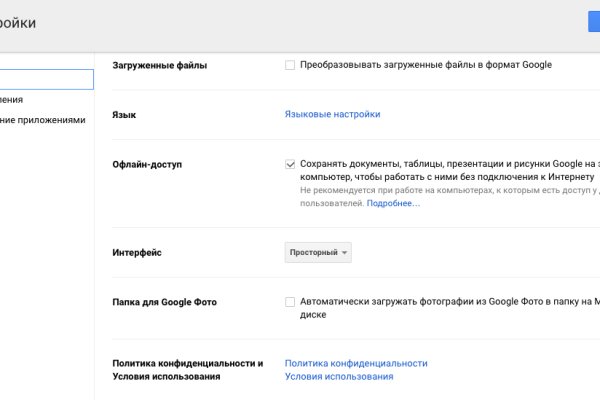Open the Просторный interface density dropdown
Screen dimensions: 600x400
(317, 253)
